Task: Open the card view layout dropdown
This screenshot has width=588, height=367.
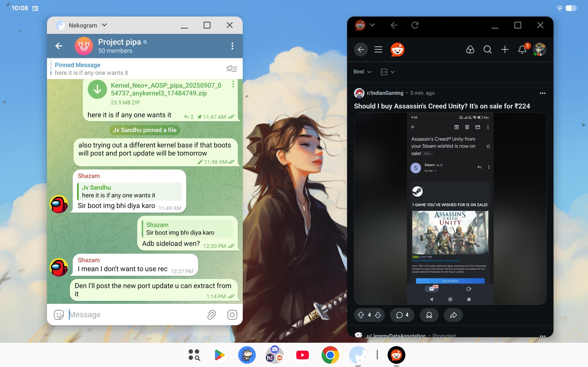Action: (387, 72)
